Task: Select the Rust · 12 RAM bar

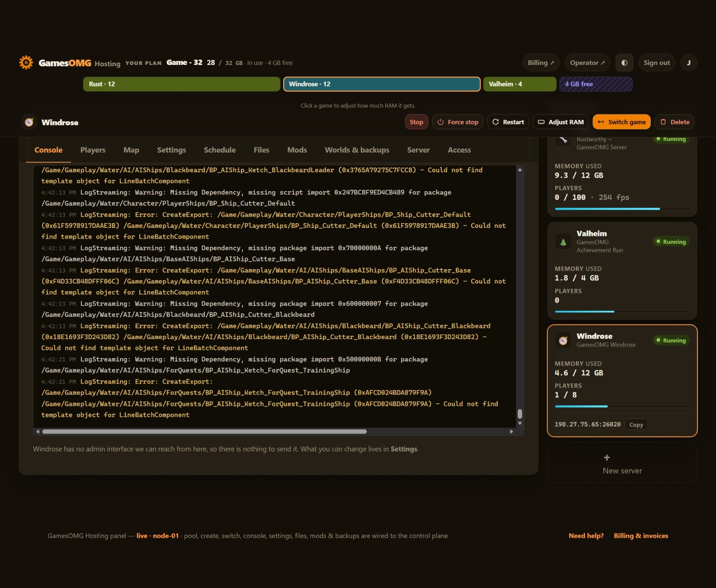Action: (x=182, y=84)
